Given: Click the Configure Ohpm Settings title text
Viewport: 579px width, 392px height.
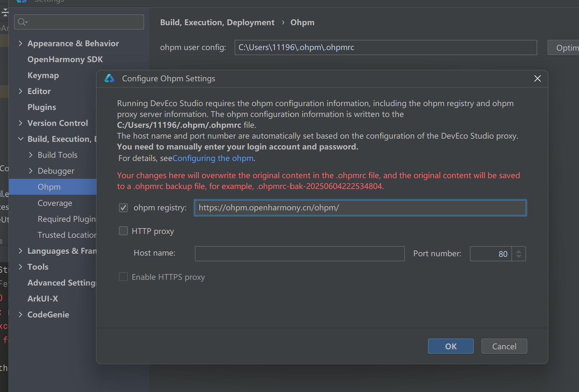Looking at the screenshot, I should click(169, 78).
